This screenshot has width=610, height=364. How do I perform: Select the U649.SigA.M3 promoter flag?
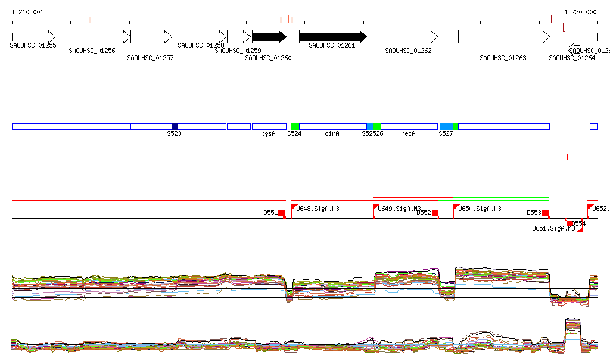tap(376, 207)
